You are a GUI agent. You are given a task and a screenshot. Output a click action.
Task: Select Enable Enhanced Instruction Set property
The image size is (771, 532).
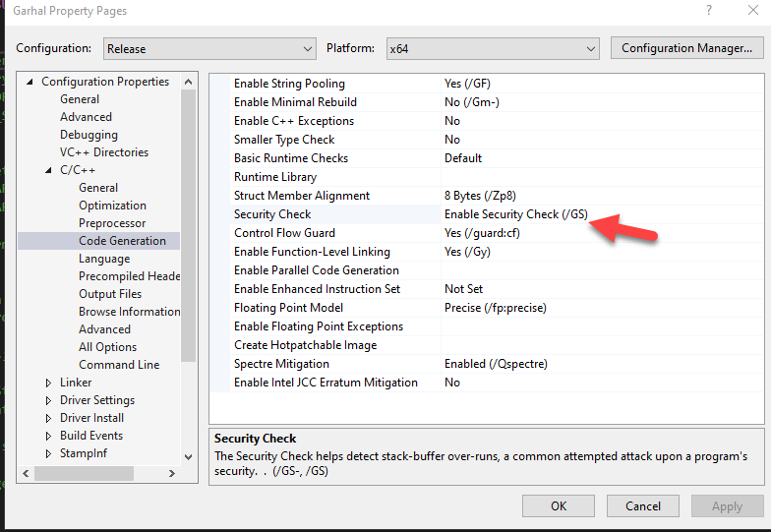coord(317,289)
